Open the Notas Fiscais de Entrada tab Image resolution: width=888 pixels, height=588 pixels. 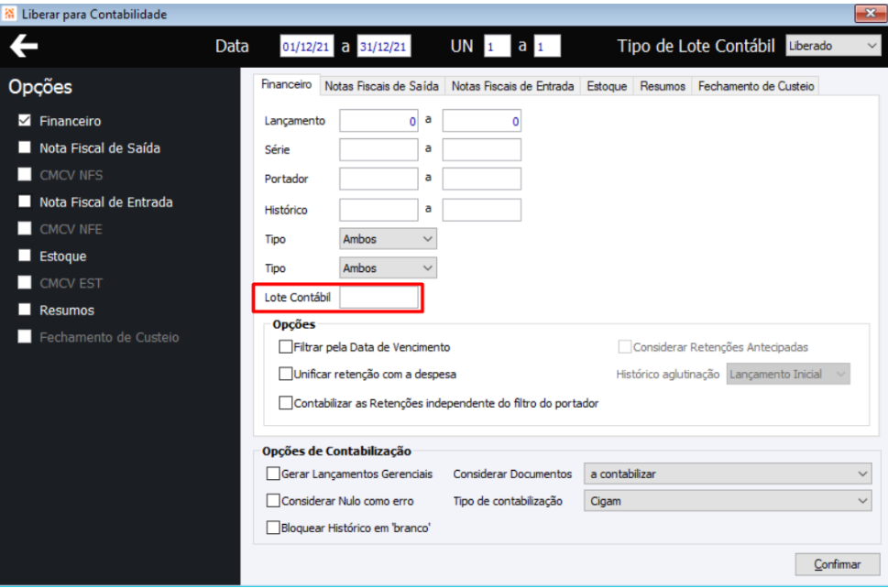[512, 86]
